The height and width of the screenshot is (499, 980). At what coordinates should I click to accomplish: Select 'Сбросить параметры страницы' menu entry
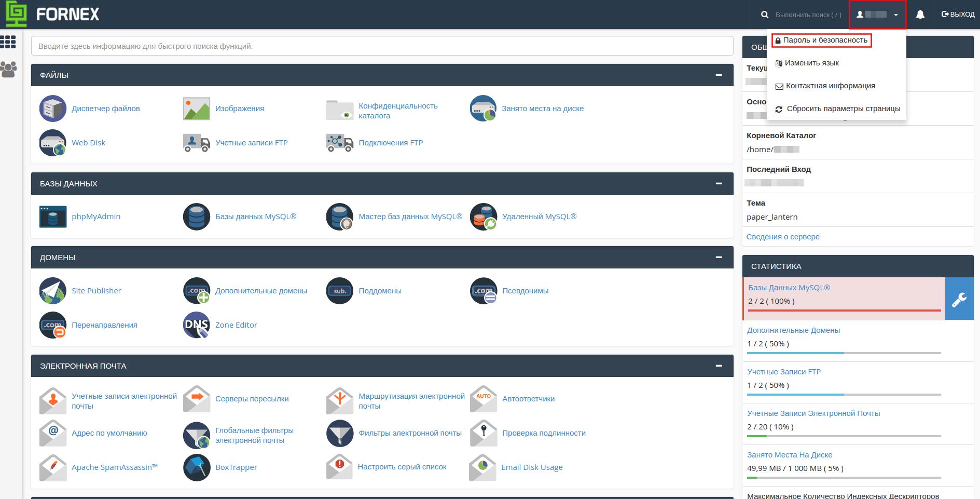click(837, 109)
